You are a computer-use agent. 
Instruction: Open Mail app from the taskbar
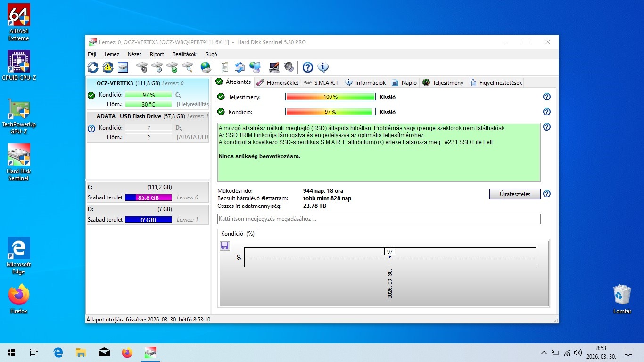click(x=104, y=353)
